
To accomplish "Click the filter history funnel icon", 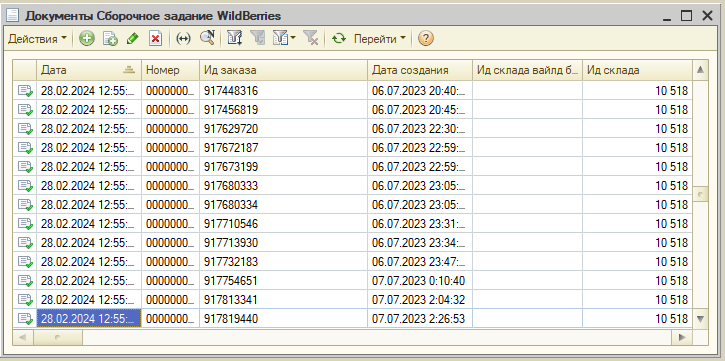I will [281, 39].
